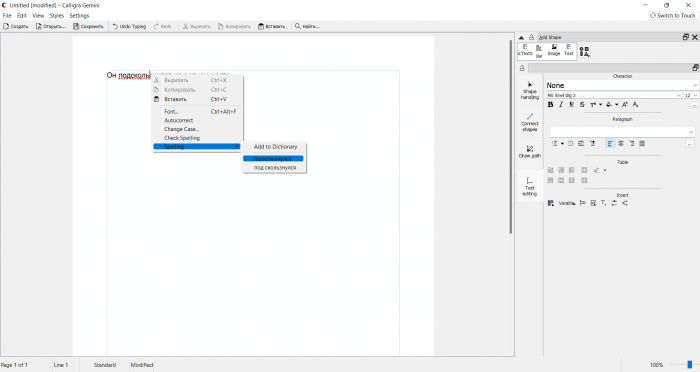Choose Font... in the context menu

pyautogui.click(x=198, y=112)
